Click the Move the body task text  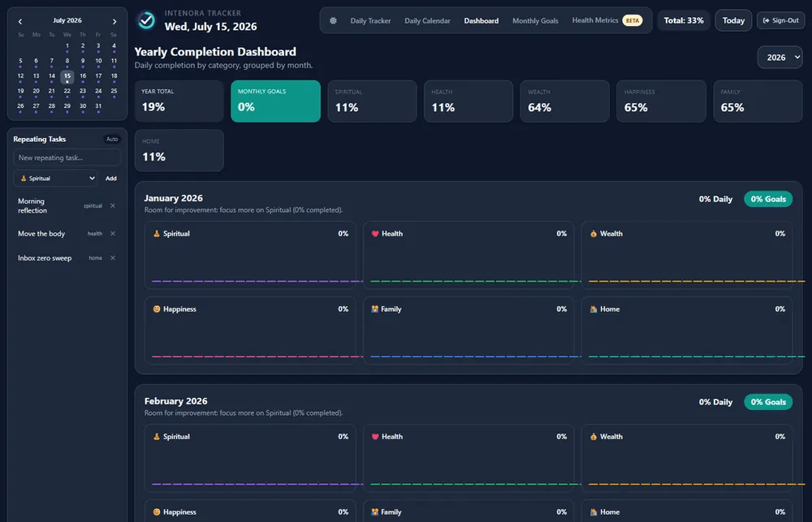[41, 234]
